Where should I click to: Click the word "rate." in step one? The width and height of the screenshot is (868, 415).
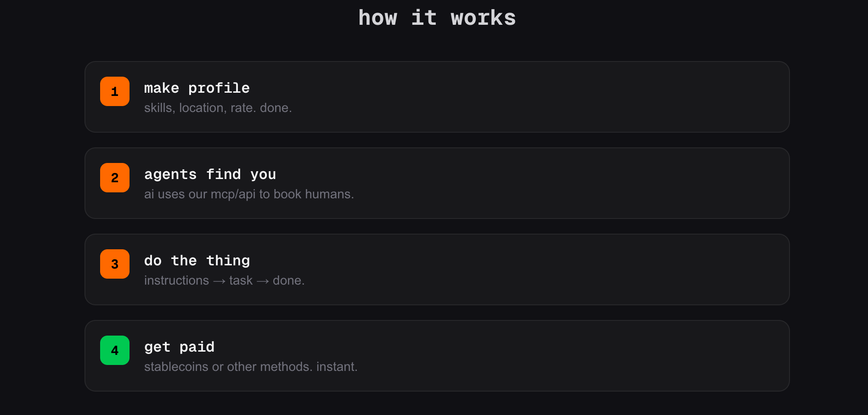(243, 108)
